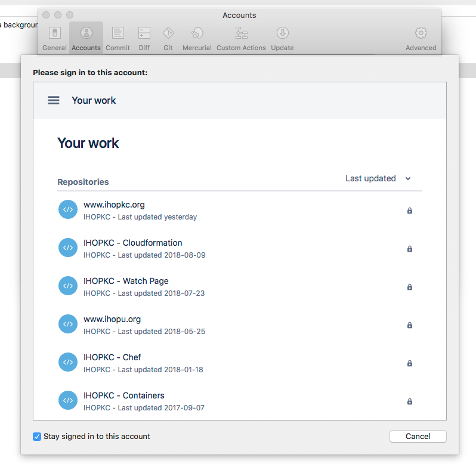Click the code icon for IHOPKC - Chef
Image resolution: width=476 pixels, height=473 pixels.
(x=68, y=362)
